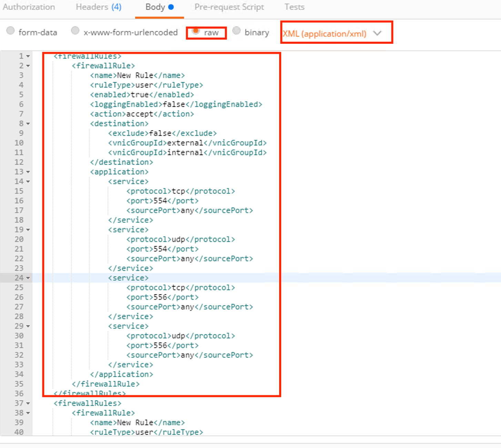This screenshot has width=501, height=448.
Task: Click inside the New Rule name text on line 3
Action: tap(135, 75)
